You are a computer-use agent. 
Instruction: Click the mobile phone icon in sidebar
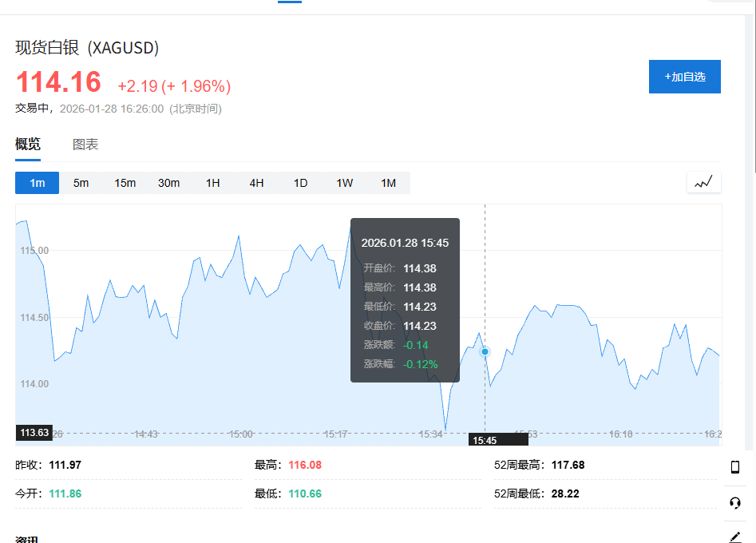tap(735, 467)
